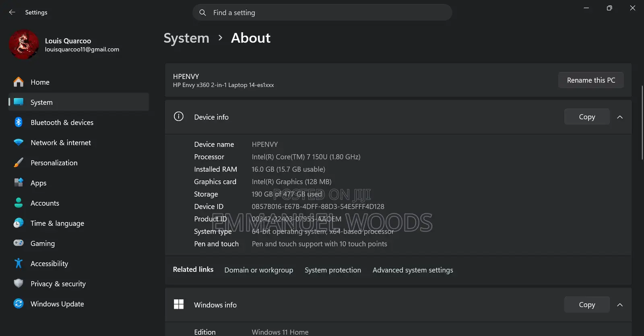Click the Accessibility figure icon
The height and width of the screenshot is (336, 644).
coord(19,263)
